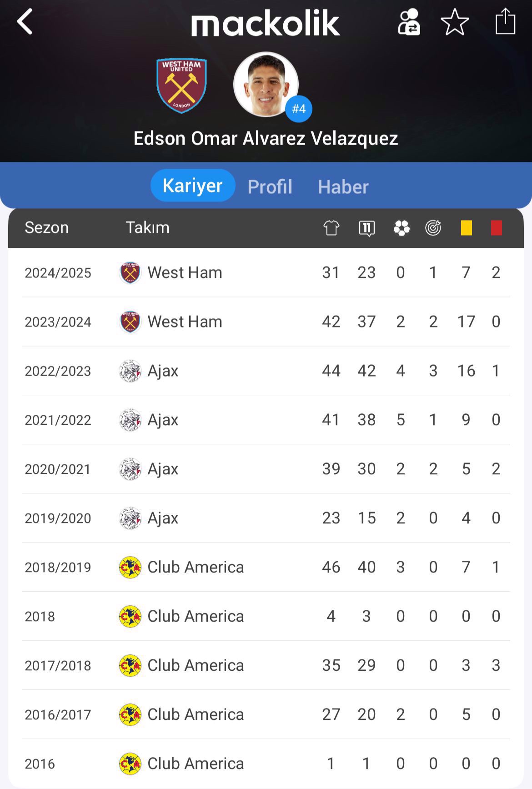Tap the West Ham United crest
Image resolution: width=532 pixels, height=789 pixels.
181,85
